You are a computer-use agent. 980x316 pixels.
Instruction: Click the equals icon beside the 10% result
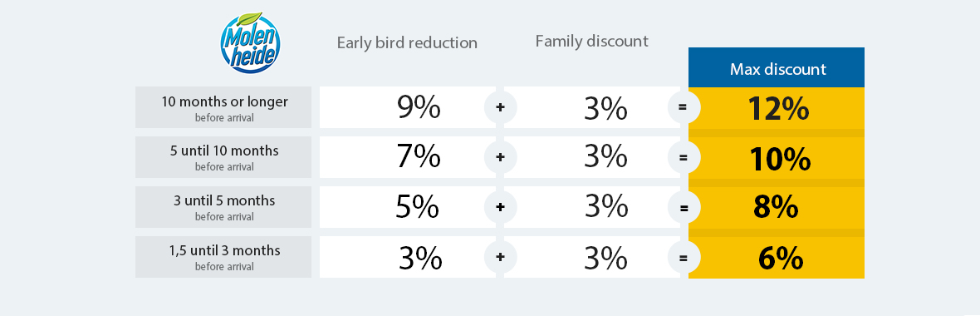[x=684, y=158]
